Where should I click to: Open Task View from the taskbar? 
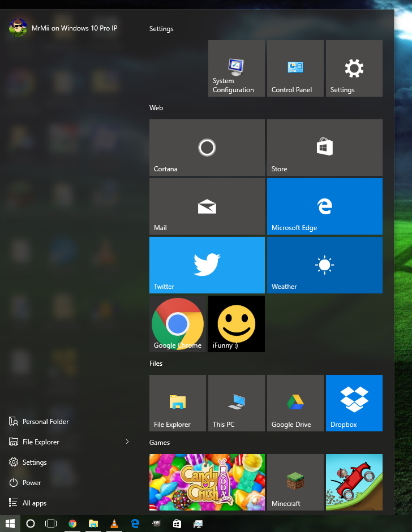click(x=51, y=524)
